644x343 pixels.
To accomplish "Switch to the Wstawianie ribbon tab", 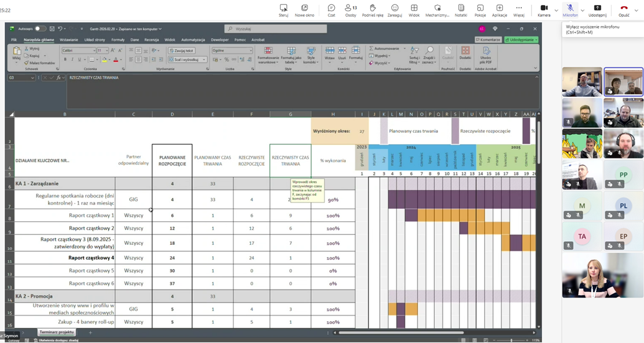I will pos(68,39).
